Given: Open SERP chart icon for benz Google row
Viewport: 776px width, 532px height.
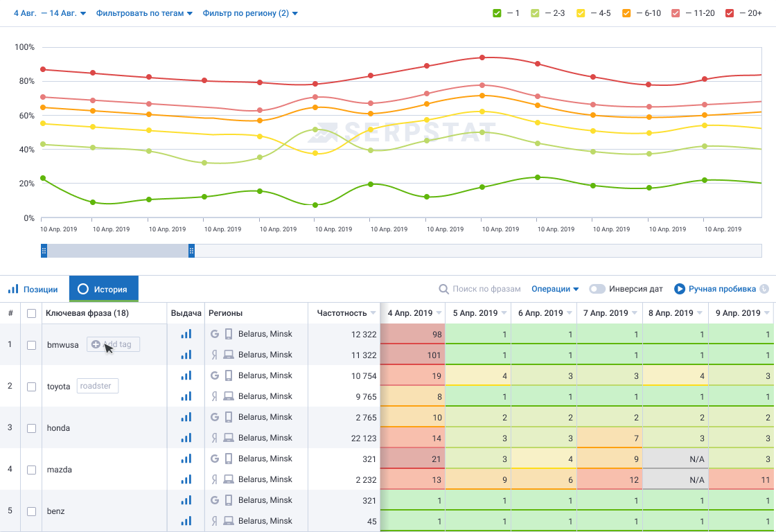Looking at the screenshot, I should pyautogui.click(x=186, y=500).
